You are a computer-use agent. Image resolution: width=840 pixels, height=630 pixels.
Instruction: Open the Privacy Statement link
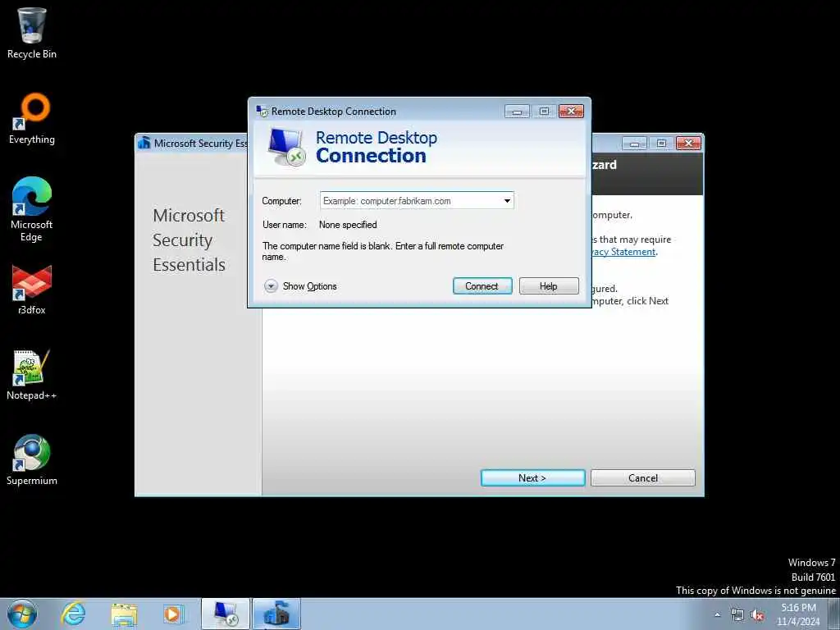click(623, 252)
